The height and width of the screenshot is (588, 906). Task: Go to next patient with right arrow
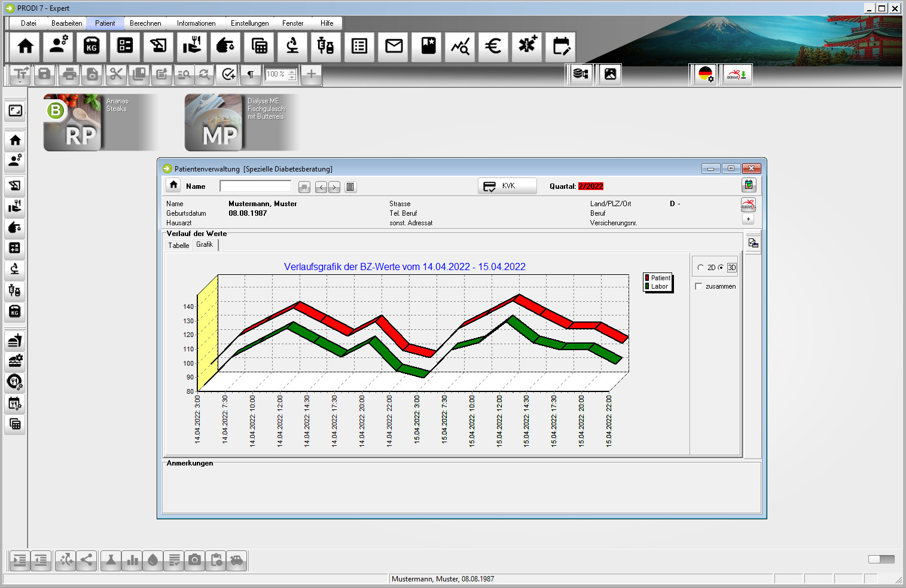coord(334,187)
